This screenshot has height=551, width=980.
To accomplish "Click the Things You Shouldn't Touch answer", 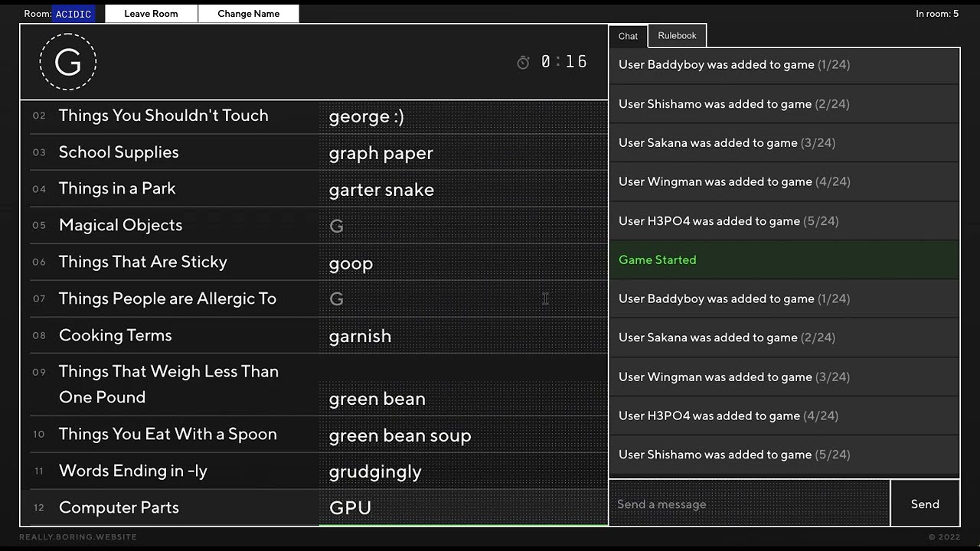I will [x=462, y=116].
